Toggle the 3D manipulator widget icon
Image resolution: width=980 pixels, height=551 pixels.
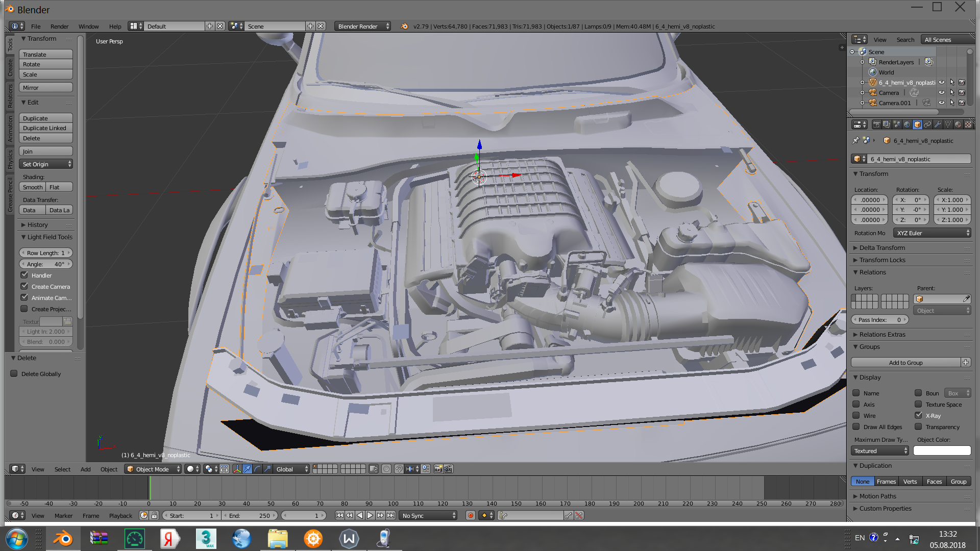tap(237, 469)
